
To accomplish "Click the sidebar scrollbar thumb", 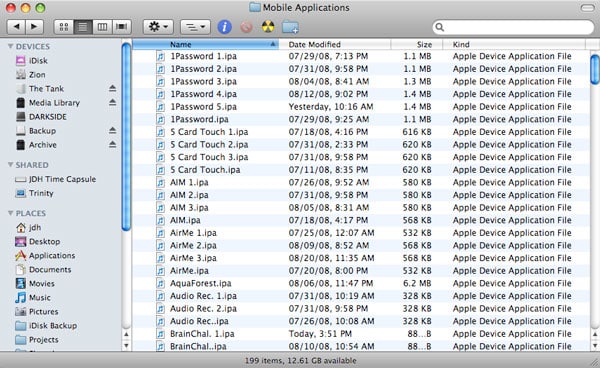I will 126,137.
